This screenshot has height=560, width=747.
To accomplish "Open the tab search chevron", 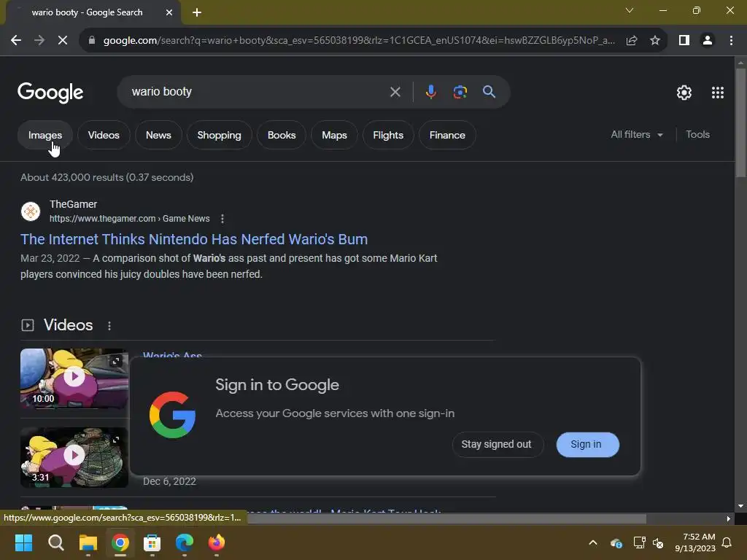I will (x=630, y=10).
